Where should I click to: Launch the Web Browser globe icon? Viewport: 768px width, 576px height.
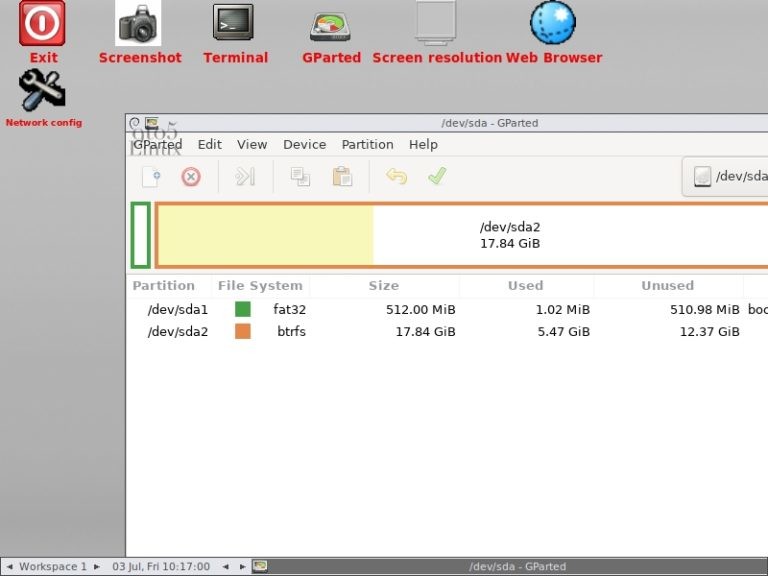[552, 23]
